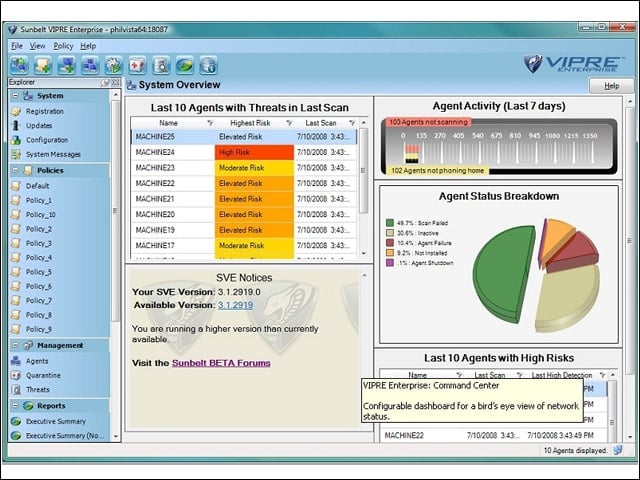Image resolution: width=640 pixels, height=480 pixels.
Task: Click the Threats table scroll down arrow
Action: tap(363, 253)
